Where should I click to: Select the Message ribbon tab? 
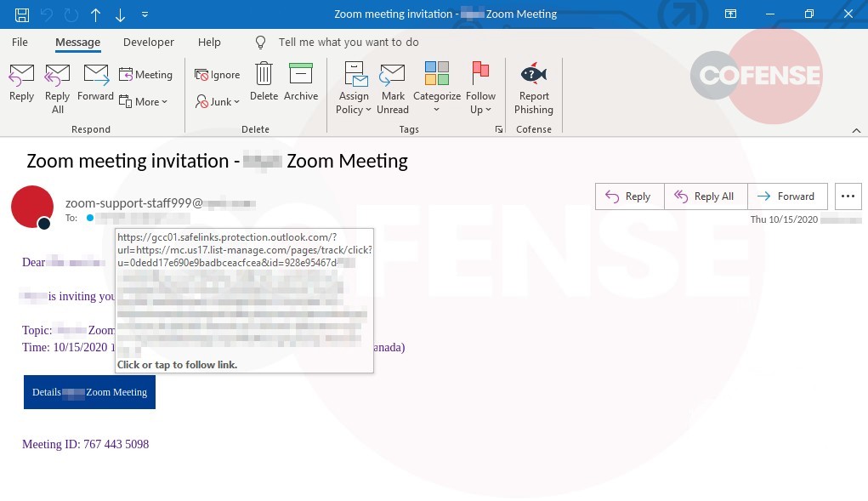(77, 42)
